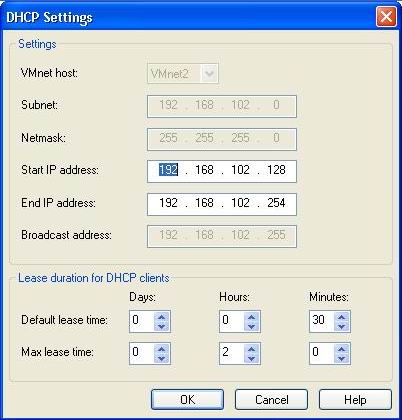402x420 pixels.
Task: Click third octet 102 of Start IP address
Action: click(x=240, y=170)
